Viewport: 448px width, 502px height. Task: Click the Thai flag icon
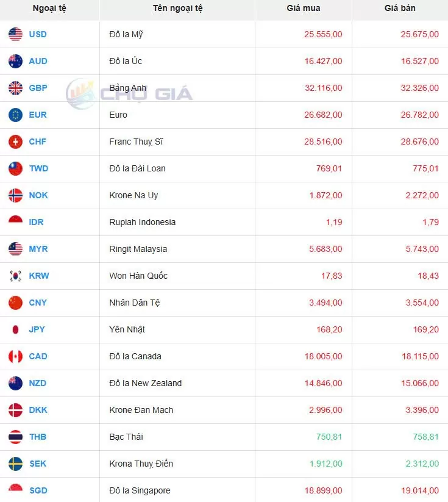15,437
